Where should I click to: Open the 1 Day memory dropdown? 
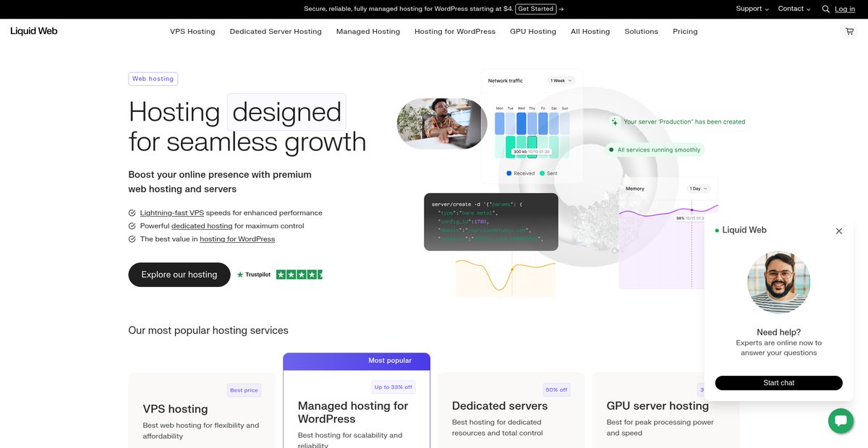pyautogui.click(x=697, y=189)
